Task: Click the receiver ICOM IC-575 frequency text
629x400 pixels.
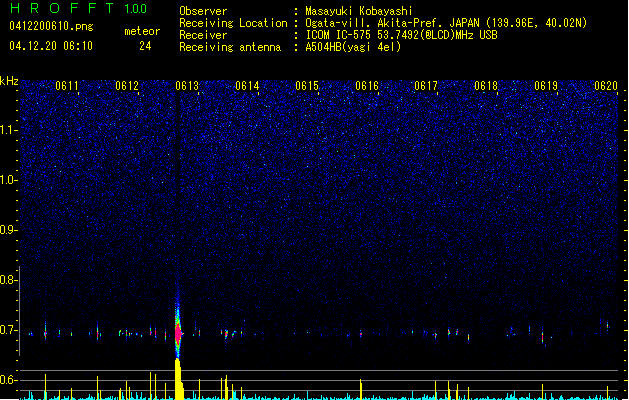Action: (402, 35)
